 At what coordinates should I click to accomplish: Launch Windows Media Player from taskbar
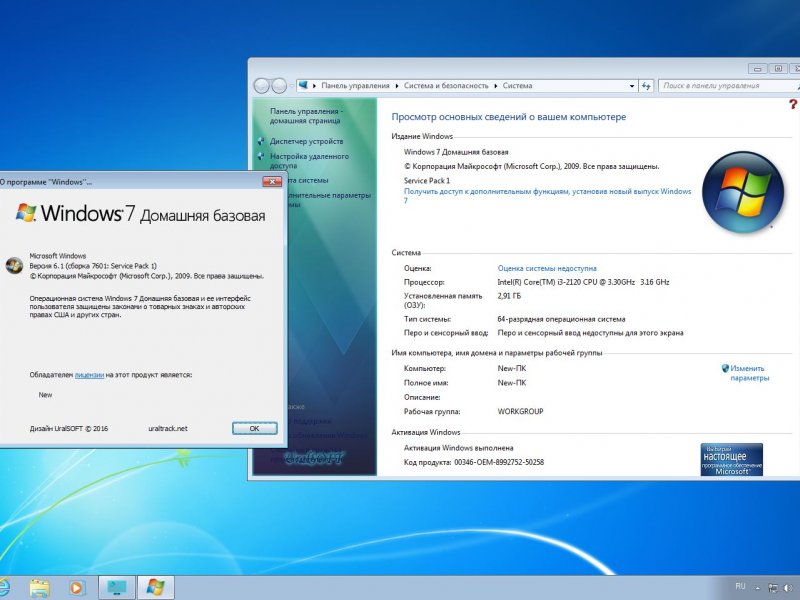tap(77, 588)
